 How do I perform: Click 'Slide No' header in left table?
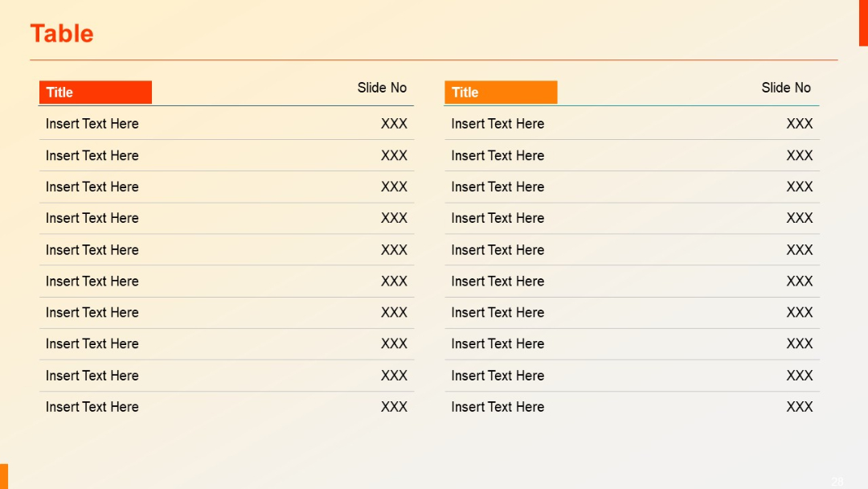382,88
